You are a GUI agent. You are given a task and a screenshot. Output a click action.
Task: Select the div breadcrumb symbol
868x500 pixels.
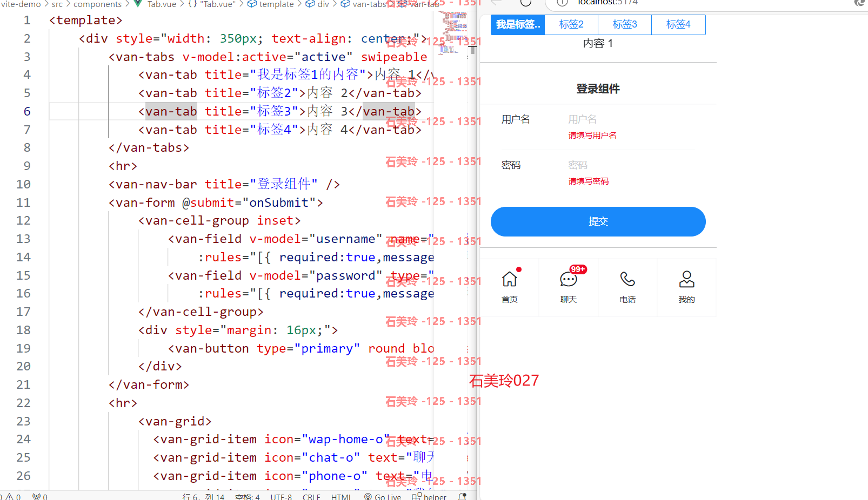pyautogui.click(x=318, y=4)
